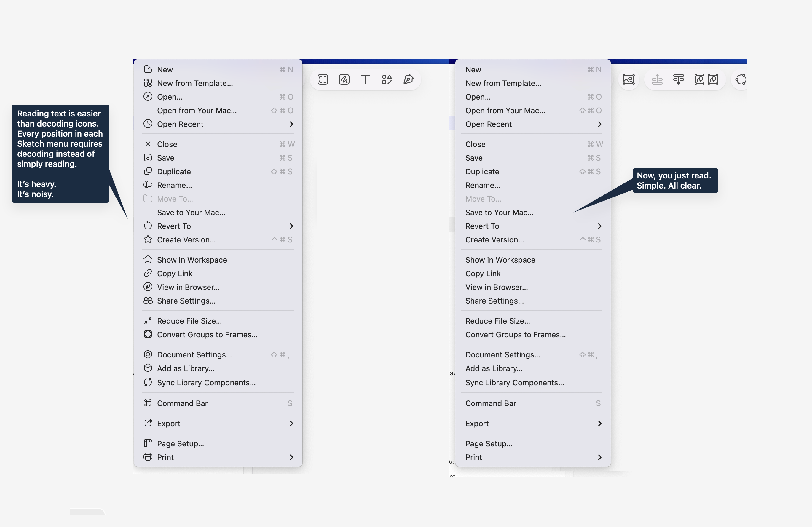Expand Revert To arrow in icon-less menu
The width and height of the screenshot is (812, 527).
(x=599, y=226)
